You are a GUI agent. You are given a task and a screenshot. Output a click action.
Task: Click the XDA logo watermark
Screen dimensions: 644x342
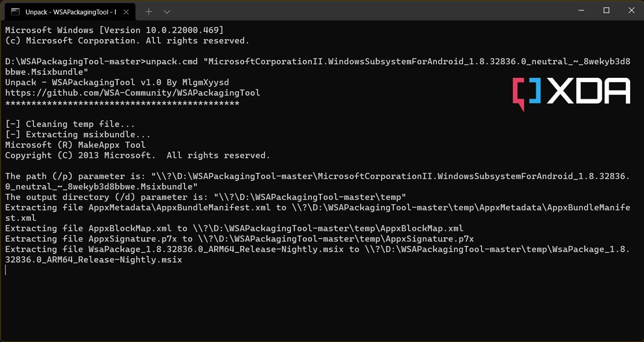click(x=572, y=91)
